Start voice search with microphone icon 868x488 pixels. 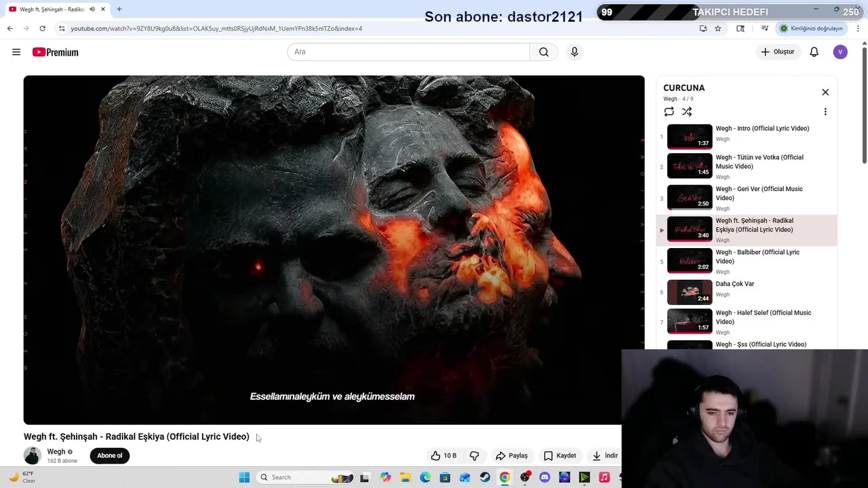point(574,52)
